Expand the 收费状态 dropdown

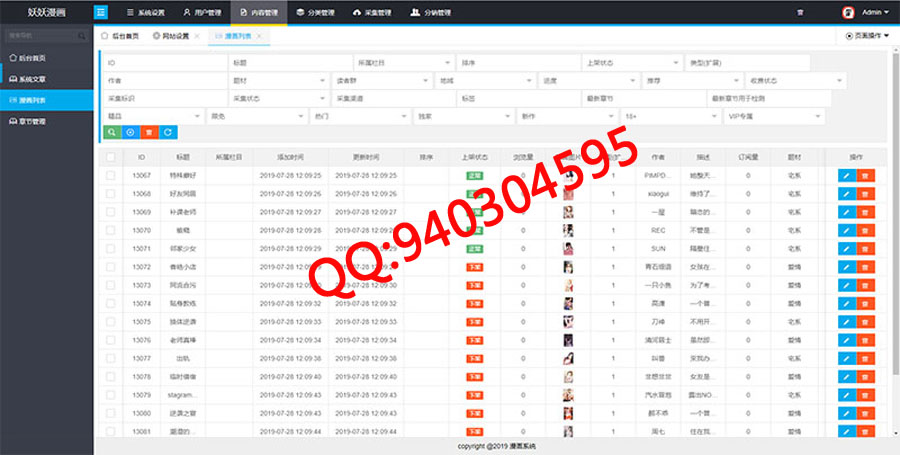[x=796, y=81]
